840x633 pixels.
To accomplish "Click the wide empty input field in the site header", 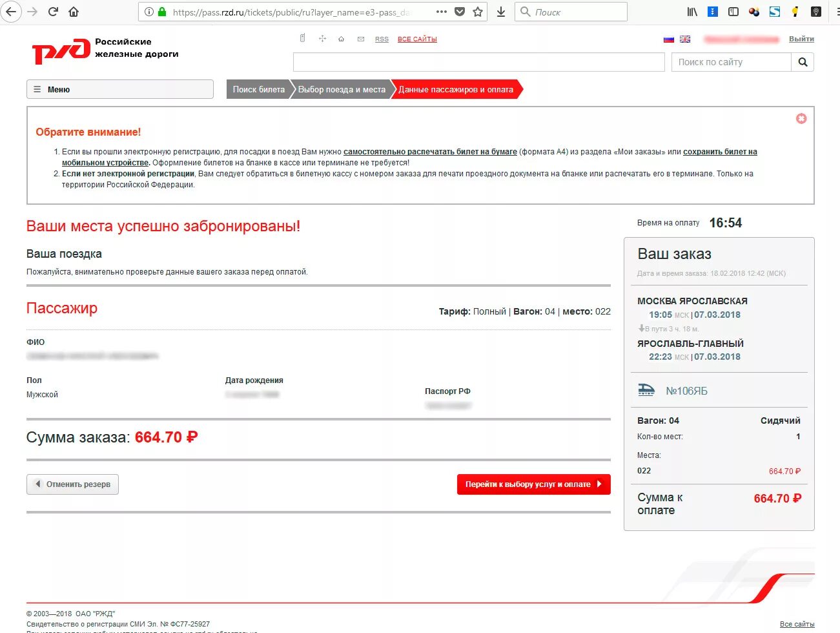I will point(478,62).
